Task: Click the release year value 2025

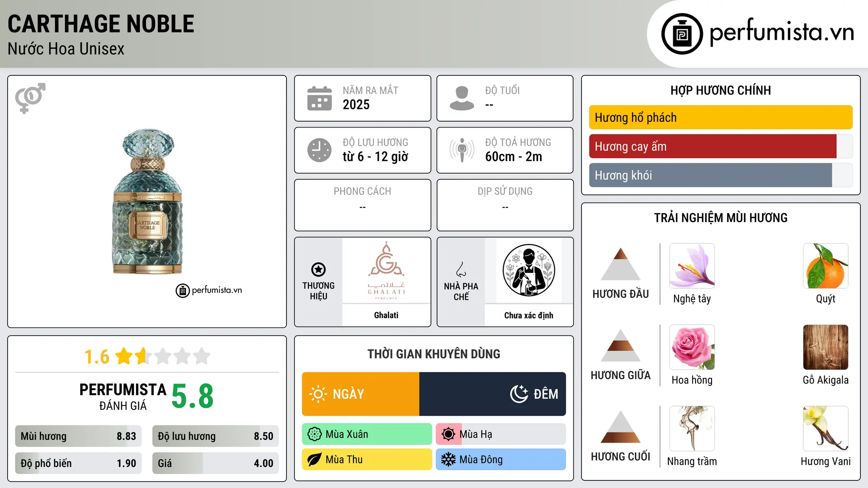Action: coord(356,105)
